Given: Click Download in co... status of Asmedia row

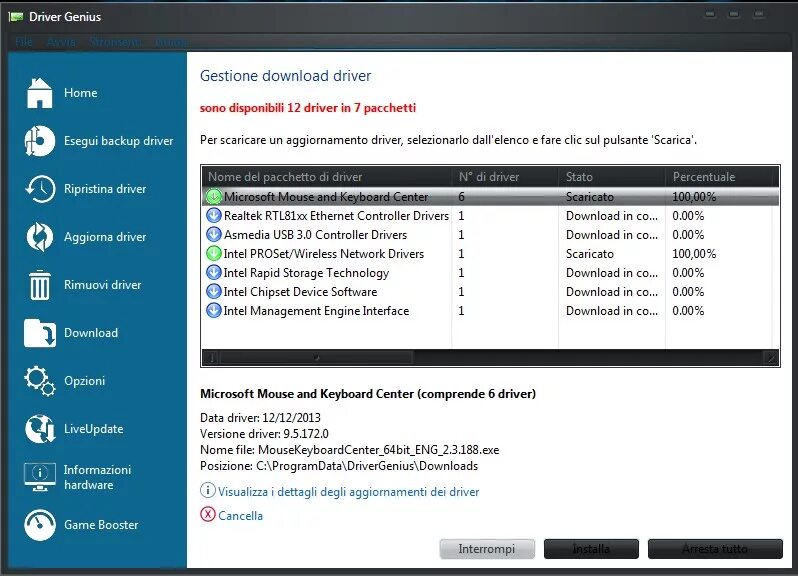Looking at the screenshot, I should [612, 235].
